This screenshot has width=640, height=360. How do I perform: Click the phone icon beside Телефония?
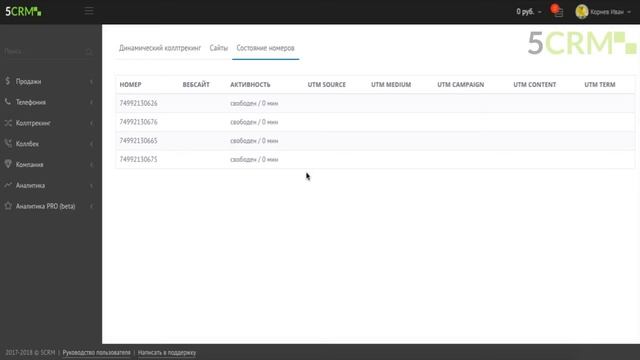pyautogui.click(x=8, y=102)
